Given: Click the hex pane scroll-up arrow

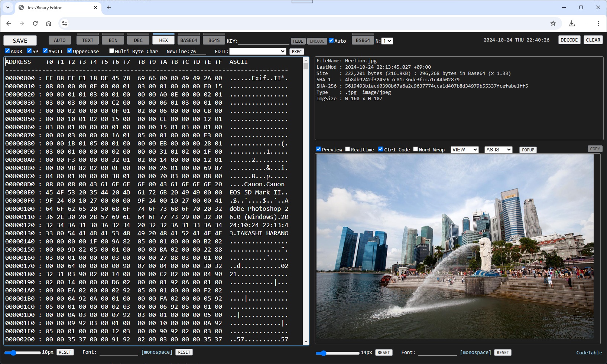Looking at the screenshot, I should pyautogui.click(x=306, y=60).
